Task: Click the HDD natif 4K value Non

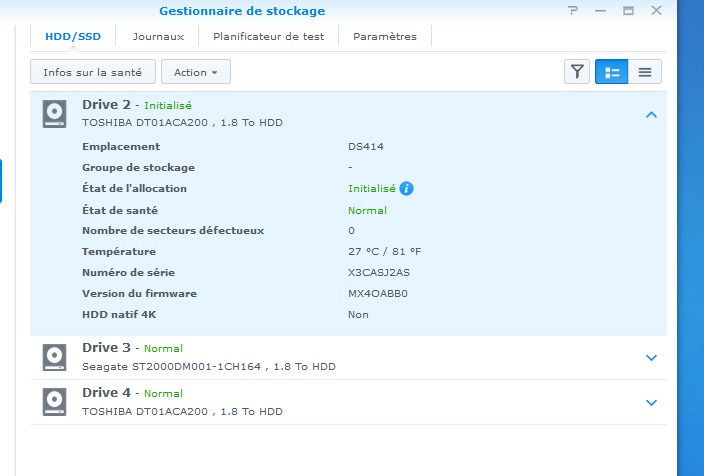Action: tap(358, 315)
